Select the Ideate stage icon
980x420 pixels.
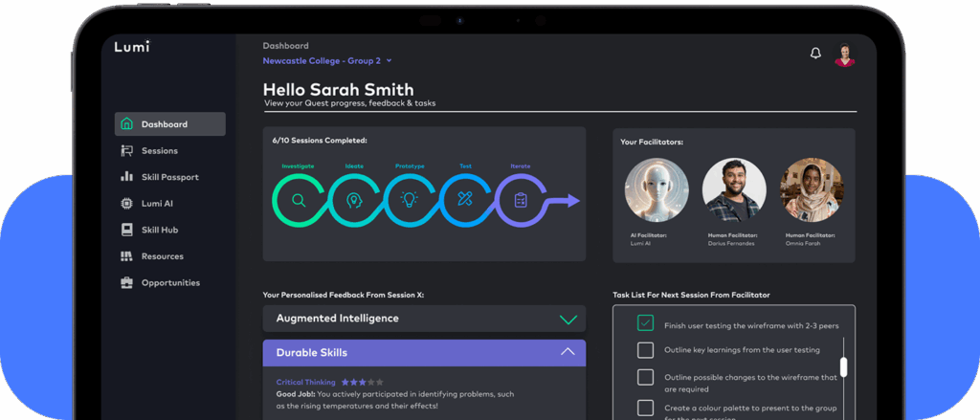pos(354,200)
